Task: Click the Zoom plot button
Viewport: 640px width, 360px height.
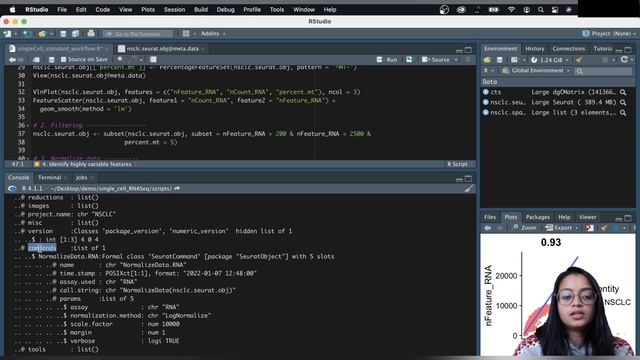Action: coord(524,228)
